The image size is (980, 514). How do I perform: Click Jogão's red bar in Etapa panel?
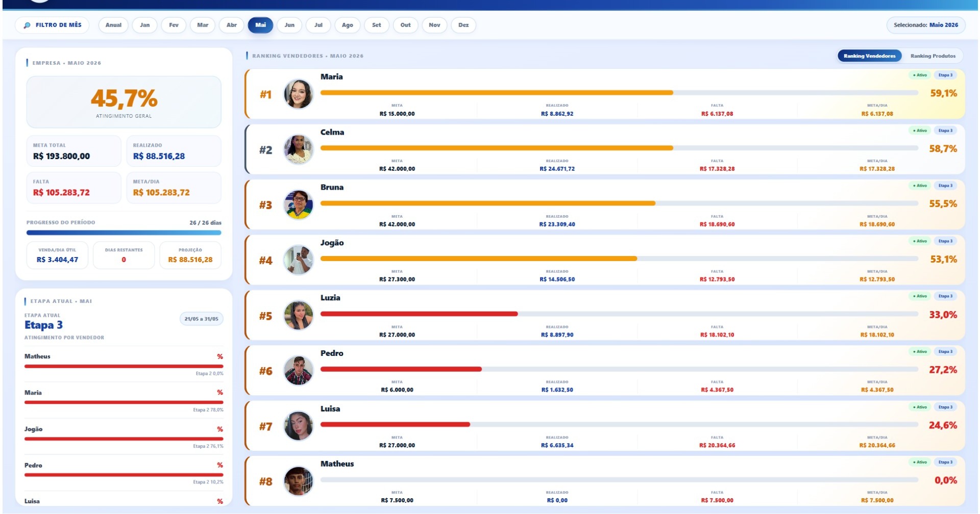pos(124,439)
